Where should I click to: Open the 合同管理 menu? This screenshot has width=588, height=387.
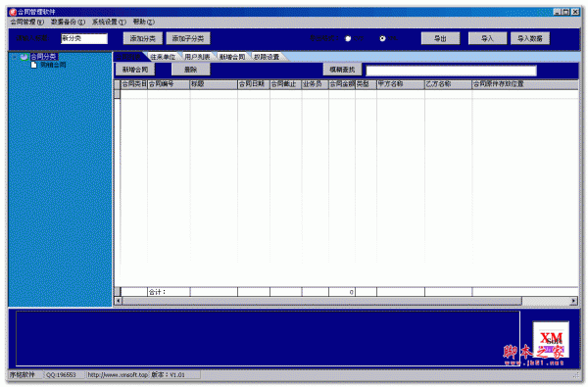coord(27,23)
